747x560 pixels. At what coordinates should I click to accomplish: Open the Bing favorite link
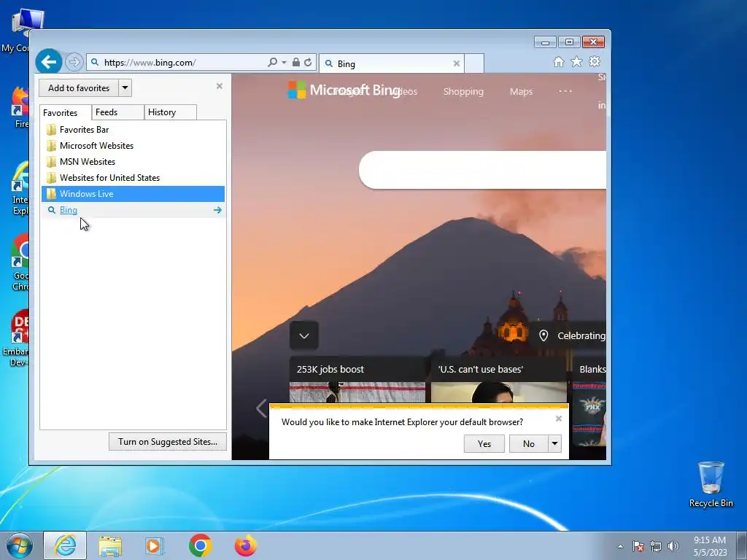tap(68, 210)
